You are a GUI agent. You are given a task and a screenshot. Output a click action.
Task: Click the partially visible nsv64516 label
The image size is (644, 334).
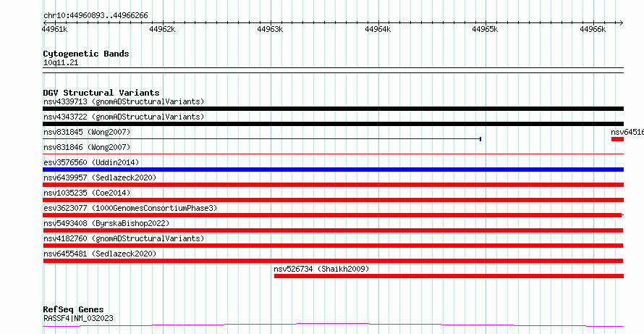click(627, 132)
